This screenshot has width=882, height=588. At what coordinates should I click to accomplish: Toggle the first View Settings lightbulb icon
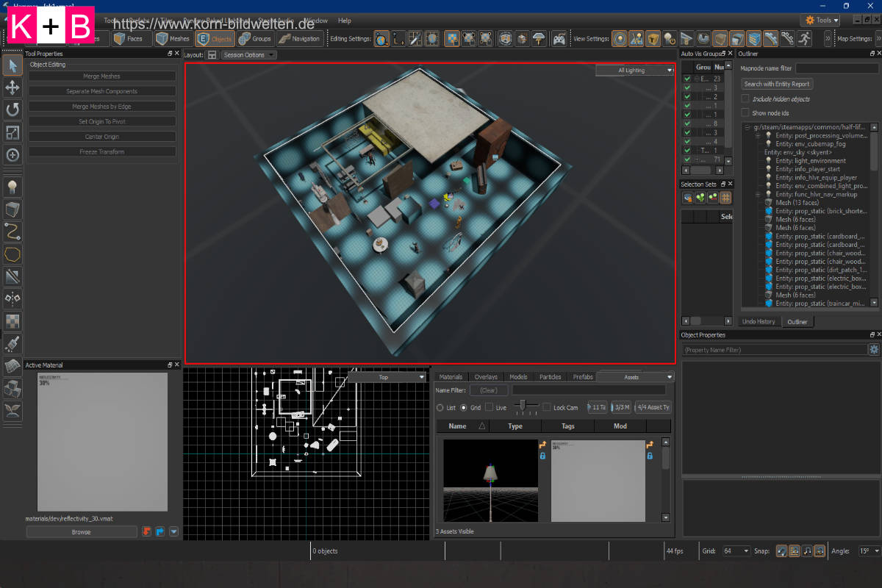(x=620, y=38)
